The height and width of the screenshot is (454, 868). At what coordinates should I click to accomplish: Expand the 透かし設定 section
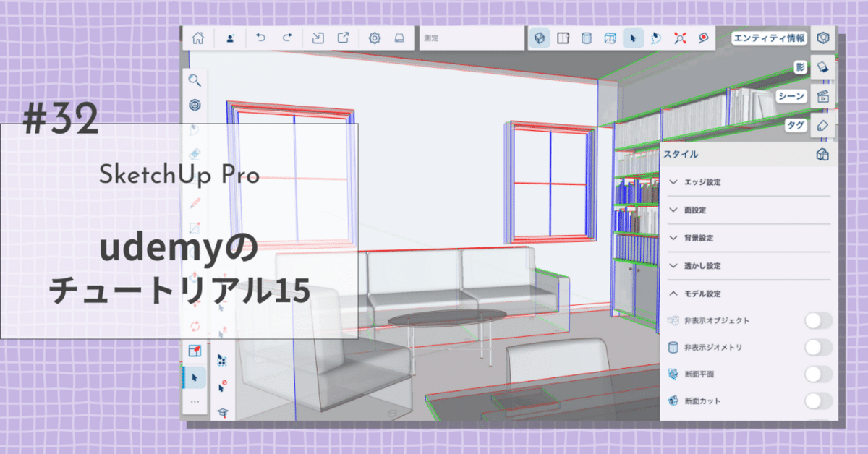coord(749,266)
